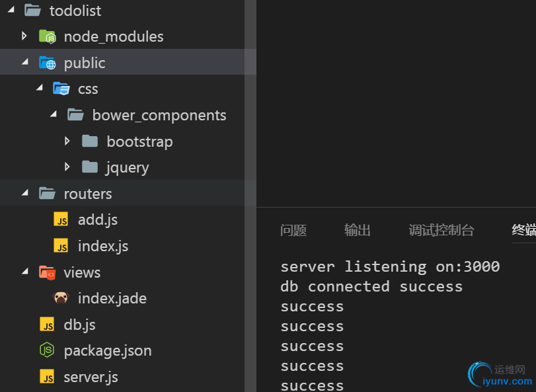The image size is (536, 392).
Task: Click the bower_components folder icon
Action: tap(75, 115)
